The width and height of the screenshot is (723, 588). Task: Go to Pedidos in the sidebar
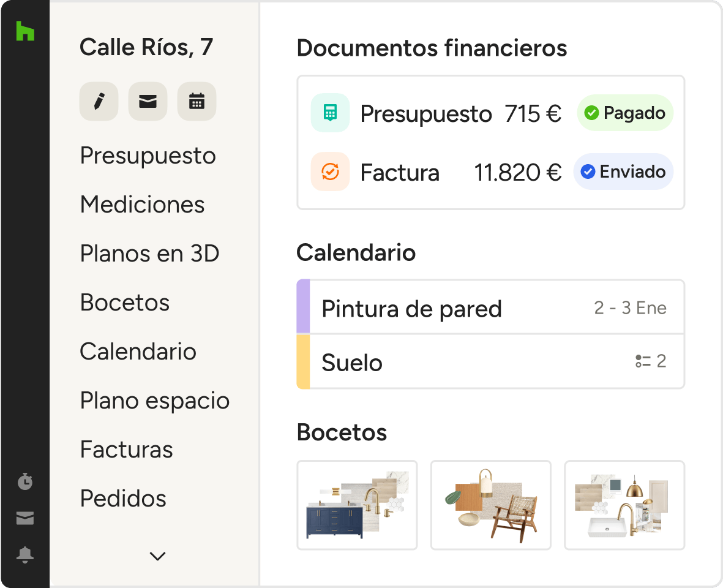pos(123,499)
